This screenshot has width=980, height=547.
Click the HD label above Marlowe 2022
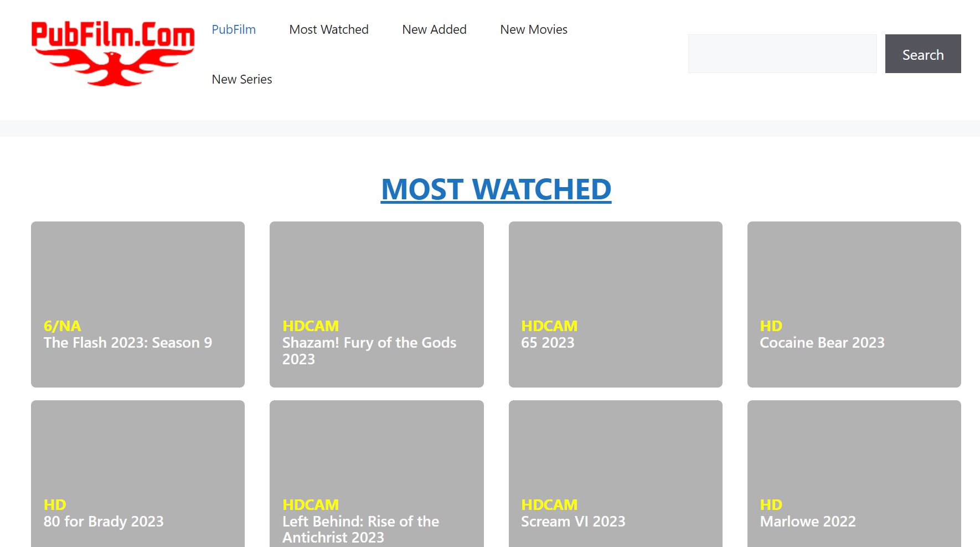[771, 505]
